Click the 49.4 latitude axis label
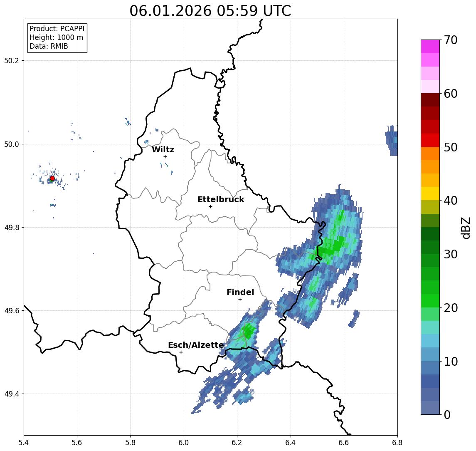Viewport: 476px width, 451px height. click(x=12, y=394)
